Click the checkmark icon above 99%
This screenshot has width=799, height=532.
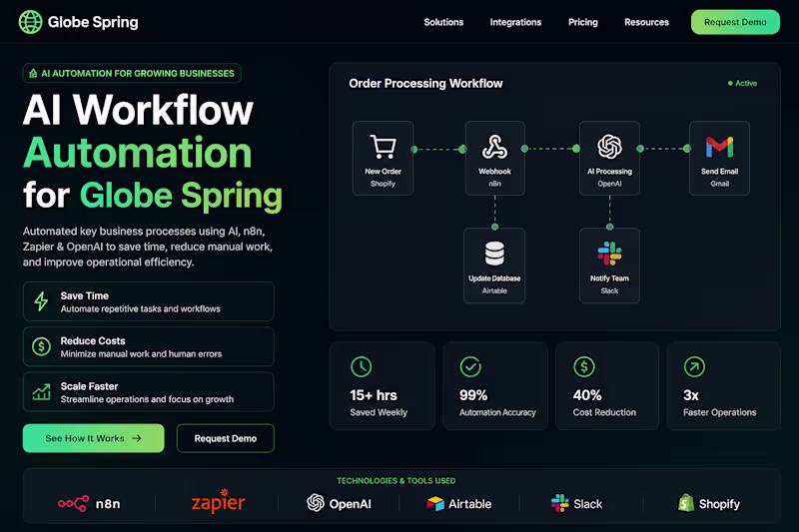(470, 366)
